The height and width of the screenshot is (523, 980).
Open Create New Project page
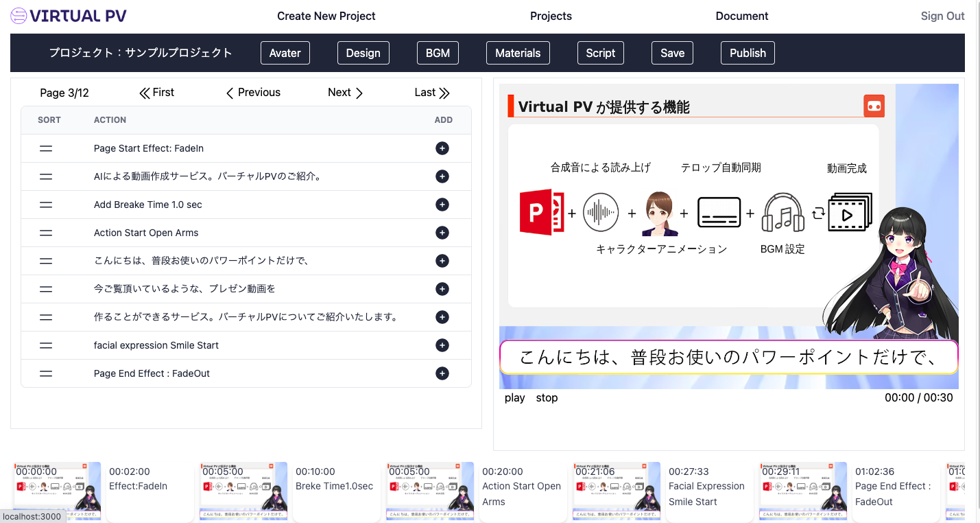326,16
